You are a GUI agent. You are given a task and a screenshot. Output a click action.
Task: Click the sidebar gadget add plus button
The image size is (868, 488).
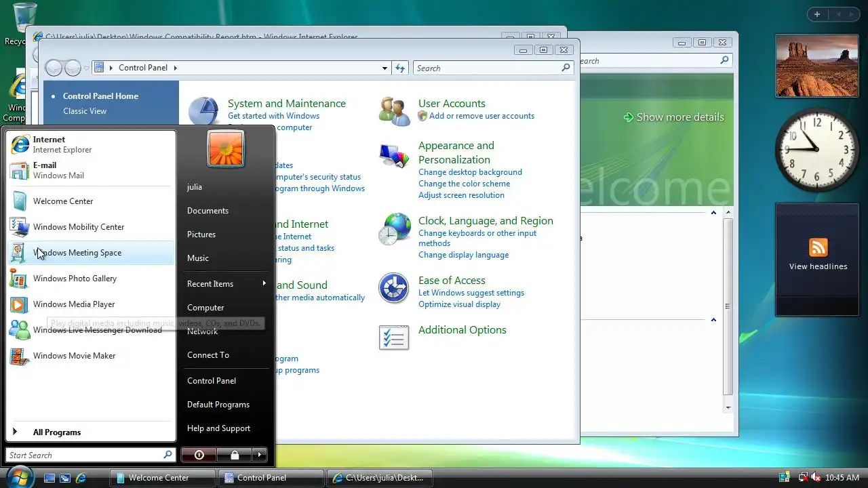click(817, 14)
